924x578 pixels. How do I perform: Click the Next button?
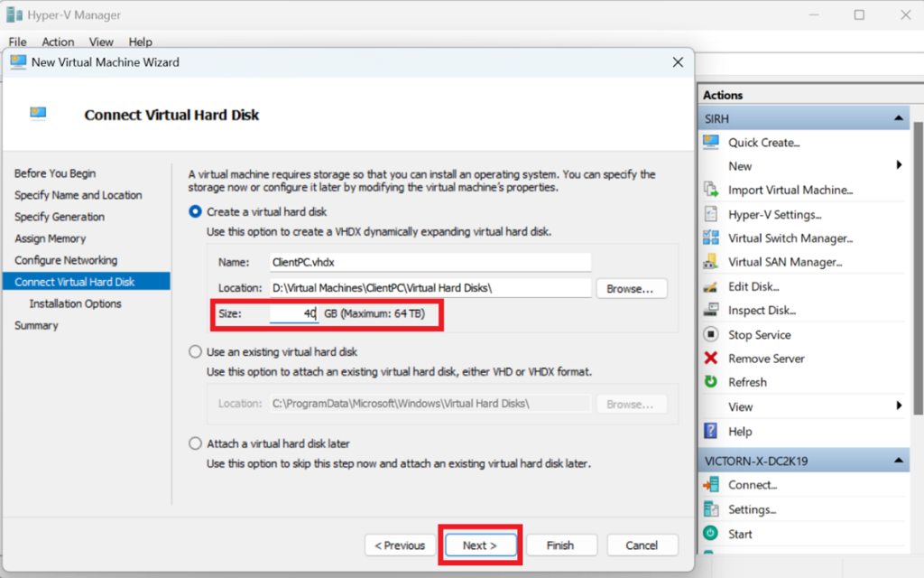[x=480, y=545]
